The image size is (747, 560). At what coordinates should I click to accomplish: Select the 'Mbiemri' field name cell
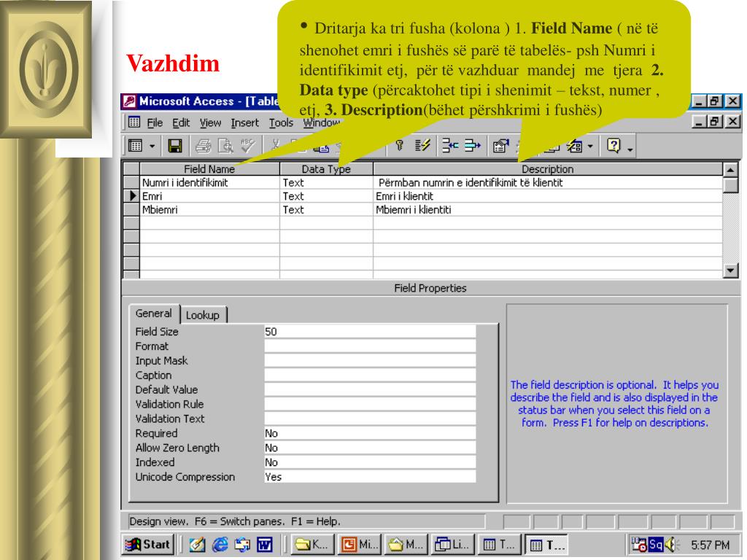tap(209, 210)
